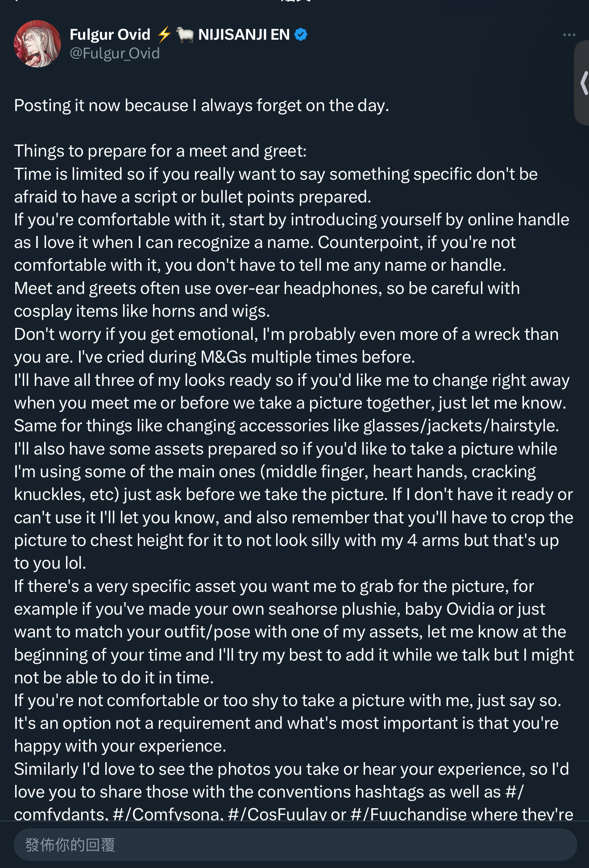Click the blue verified checkmark badge
The image size is (589, 868).
point(301,34)
